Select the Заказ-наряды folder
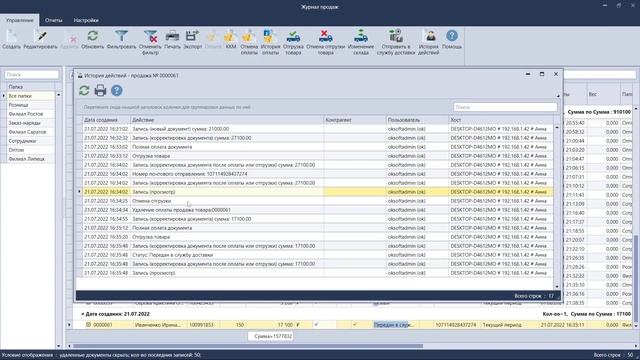 [x=31, y=123]
